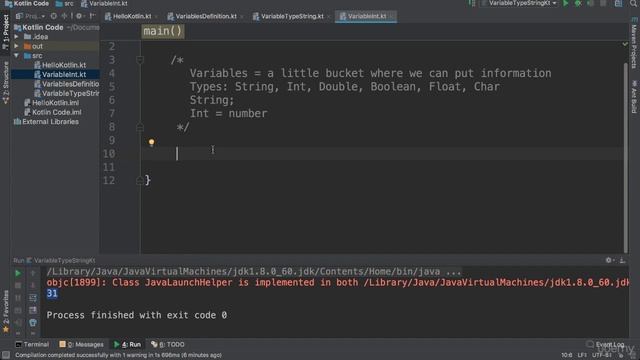Viewport: 640px width, 360px height.
Task: Click the stop button in Run panel
Action: (x=18, y=286)
